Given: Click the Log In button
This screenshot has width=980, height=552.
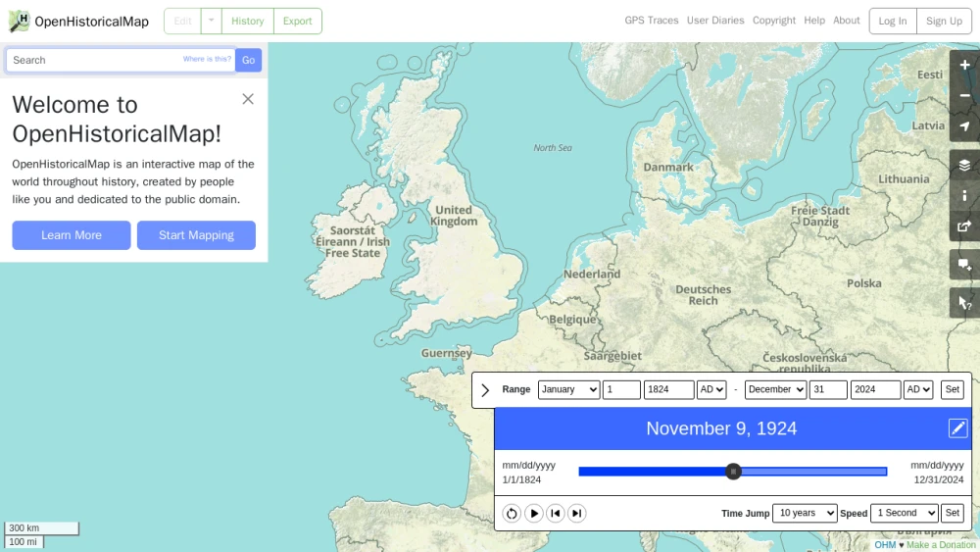Looking at the screenshot, I should point(893,21).
